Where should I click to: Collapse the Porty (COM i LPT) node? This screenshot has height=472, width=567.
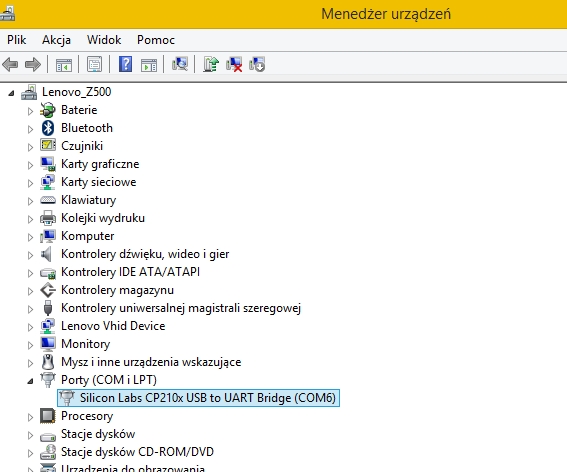(x=30, y=381)
